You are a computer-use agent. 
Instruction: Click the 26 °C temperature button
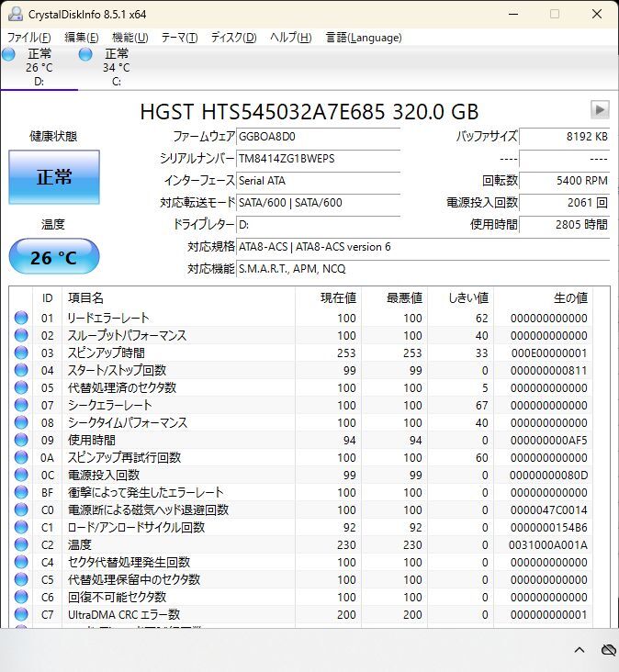pyautogui.click(x=54, y=257)
